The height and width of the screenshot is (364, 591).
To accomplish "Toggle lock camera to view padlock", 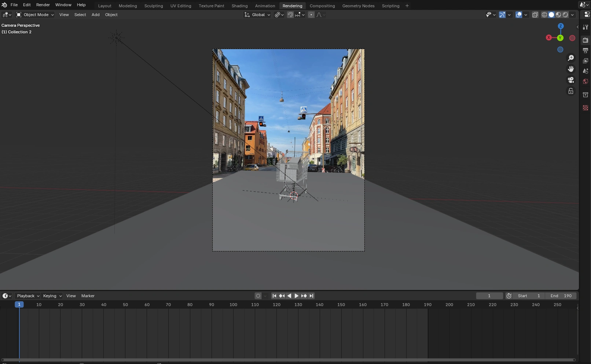I will point(571,91).
